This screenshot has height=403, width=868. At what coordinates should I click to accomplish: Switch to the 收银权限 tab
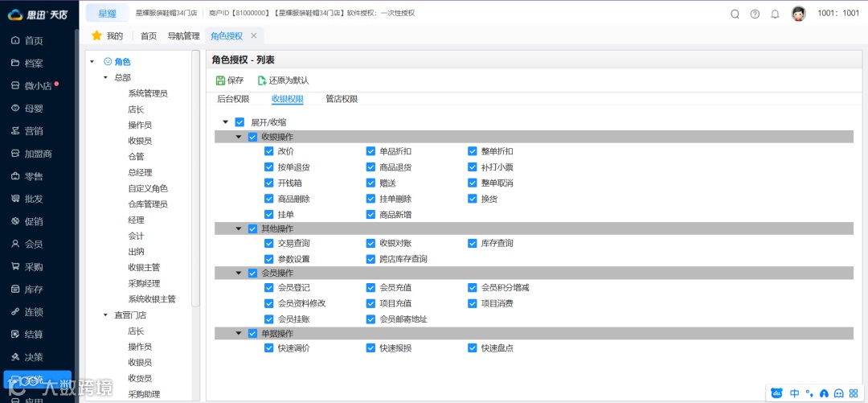(x=287, y=99)
